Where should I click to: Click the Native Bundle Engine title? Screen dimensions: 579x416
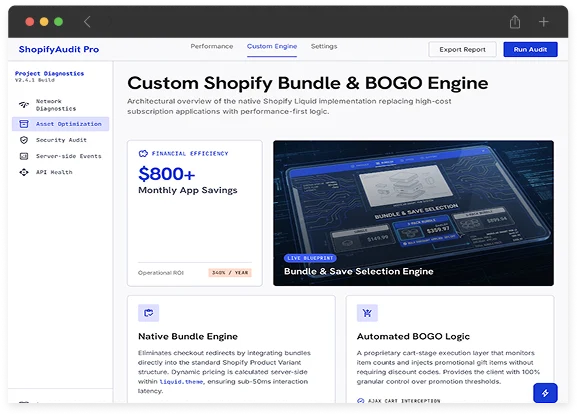(x=188, y=336)
